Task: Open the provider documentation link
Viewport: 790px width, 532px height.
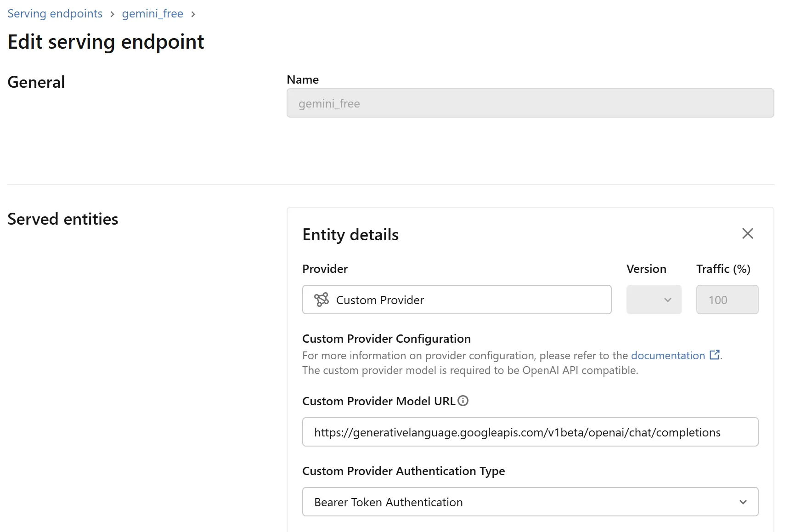Action: coord(668,355)
